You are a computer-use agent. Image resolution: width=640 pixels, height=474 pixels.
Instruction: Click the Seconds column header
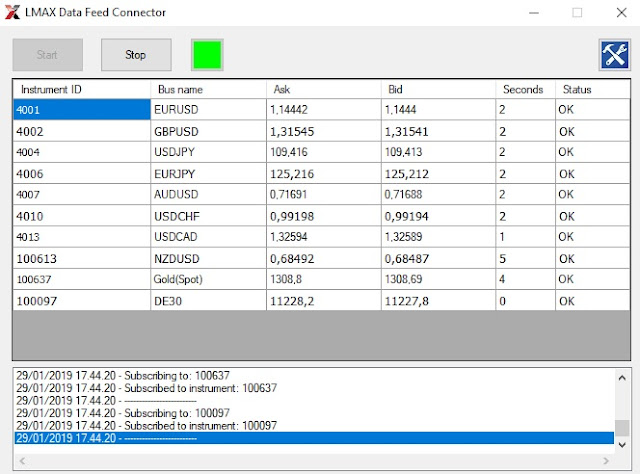(526, 89)
